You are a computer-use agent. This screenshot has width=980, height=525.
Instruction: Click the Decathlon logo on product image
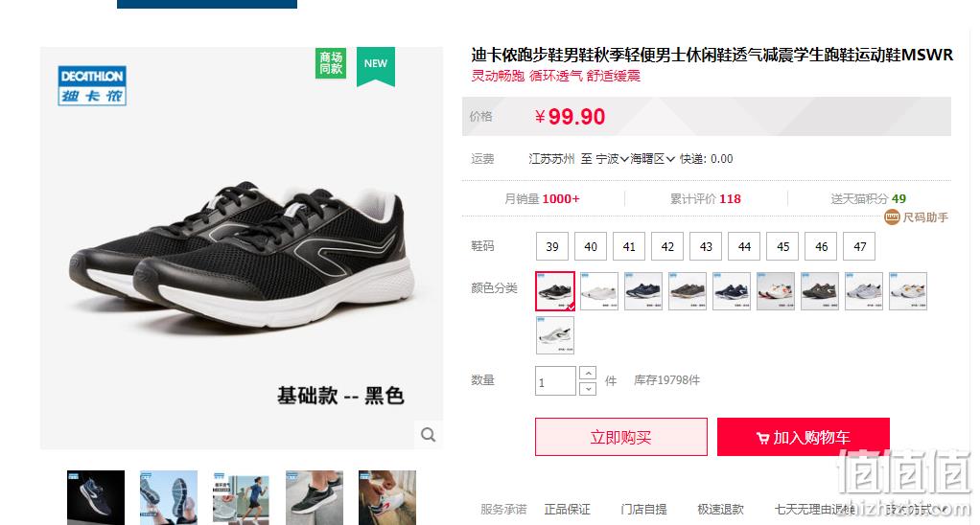pyautogui.click(x=92, y=85)
